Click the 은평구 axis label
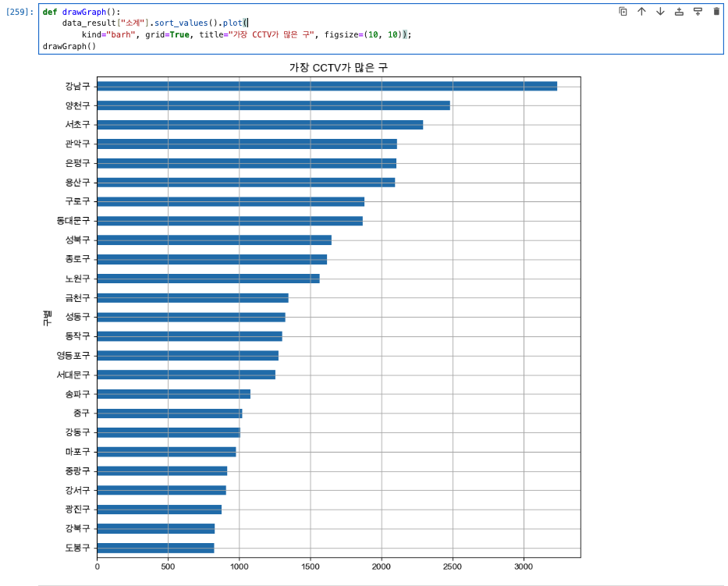 tap(77, 163)
